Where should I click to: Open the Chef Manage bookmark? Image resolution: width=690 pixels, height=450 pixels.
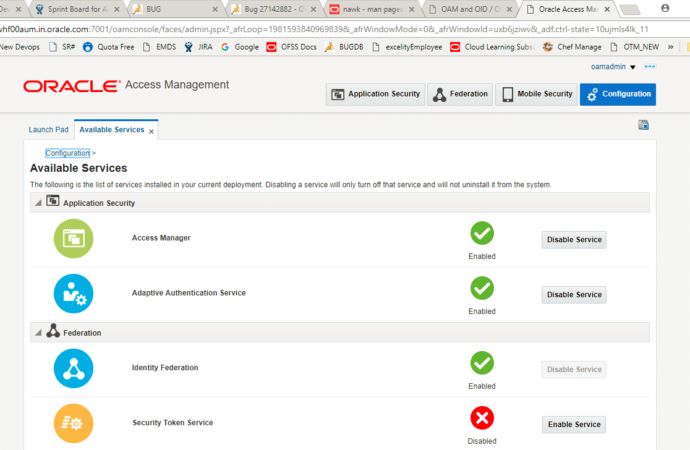pos(572,47)
